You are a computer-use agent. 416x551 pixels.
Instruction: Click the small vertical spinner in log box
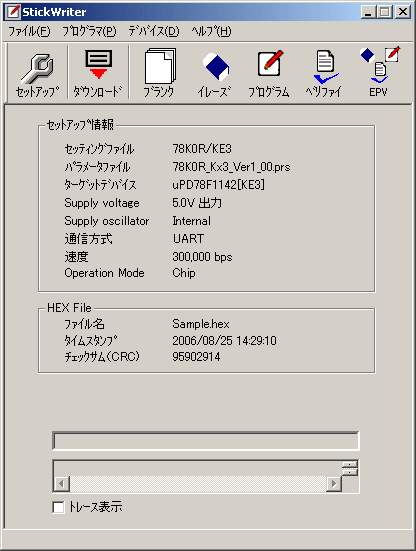tap(350, 468)
